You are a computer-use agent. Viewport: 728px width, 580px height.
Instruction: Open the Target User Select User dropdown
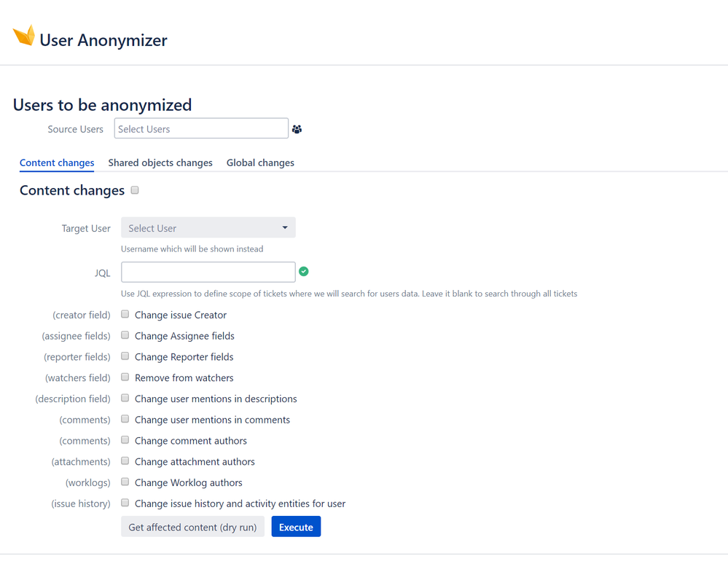coord(208,227)
